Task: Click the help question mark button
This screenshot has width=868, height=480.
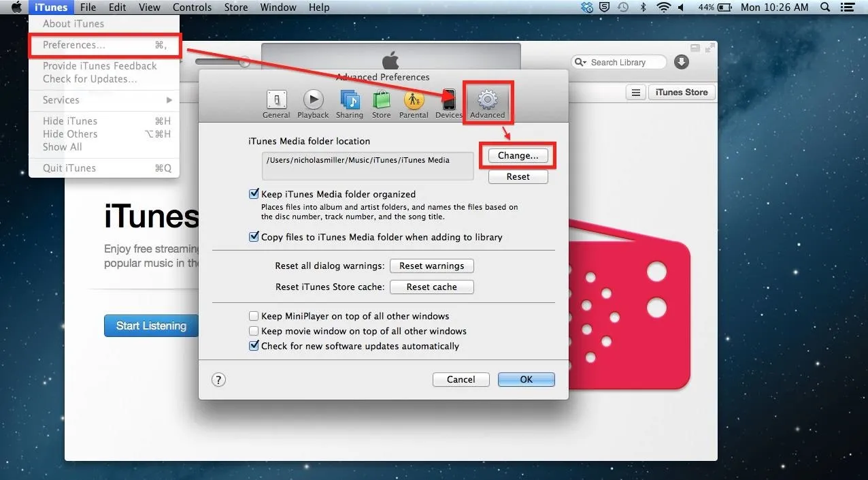Action: [x=218, y=380]
